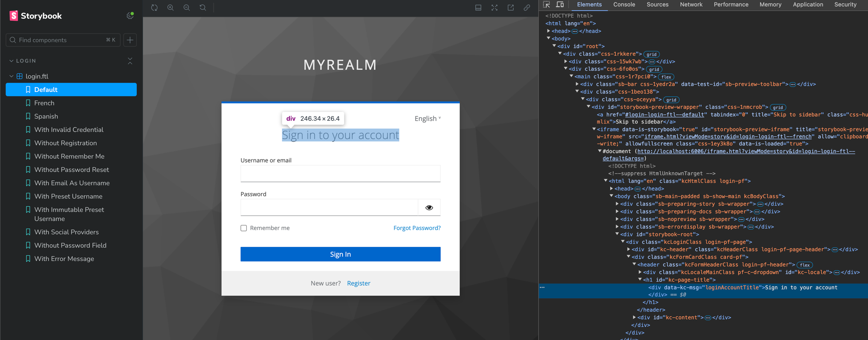Click the reload story icon in toolbar

pyautogui.click(x=154, y=8)
